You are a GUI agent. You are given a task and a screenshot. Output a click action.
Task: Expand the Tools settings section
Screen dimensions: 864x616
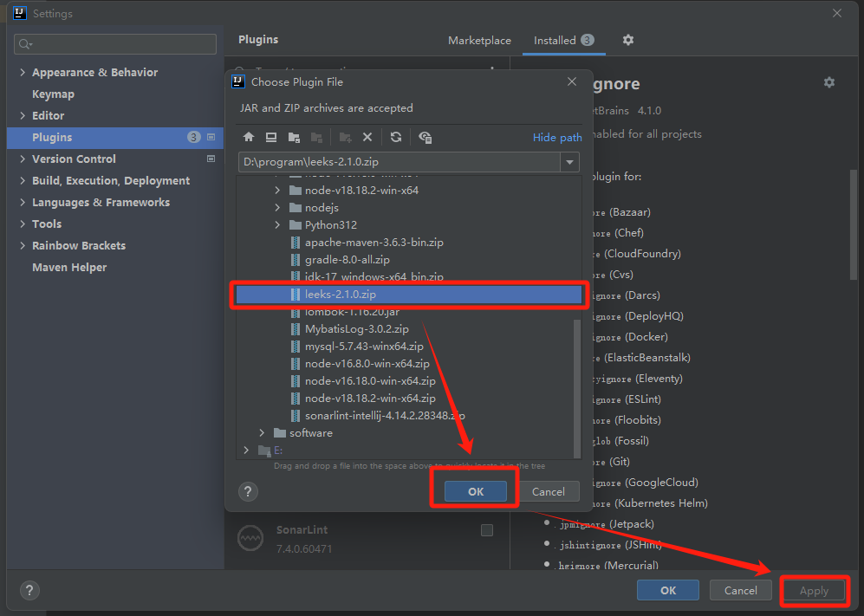pyautogui.click(x=23, y=224)
